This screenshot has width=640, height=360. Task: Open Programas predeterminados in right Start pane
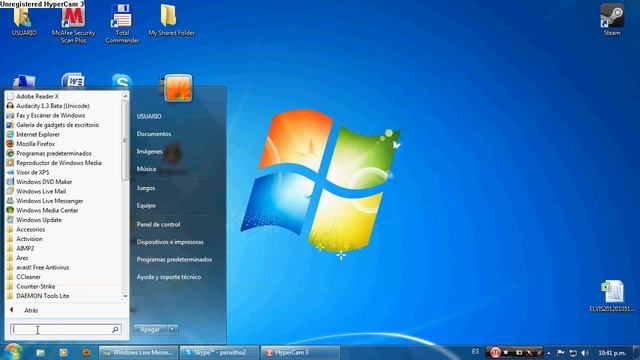(174, 260)
